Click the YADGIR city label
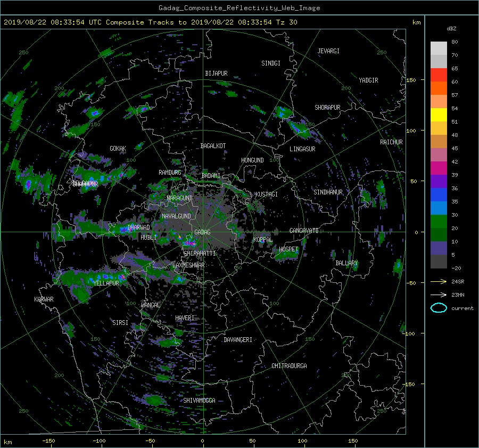 tap(368, 80)
